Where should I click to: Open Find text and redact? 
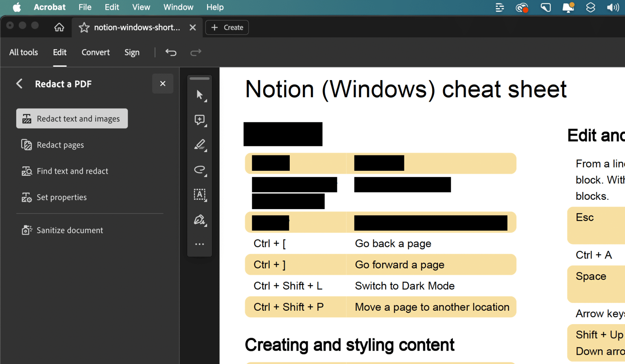click(72, 171)
